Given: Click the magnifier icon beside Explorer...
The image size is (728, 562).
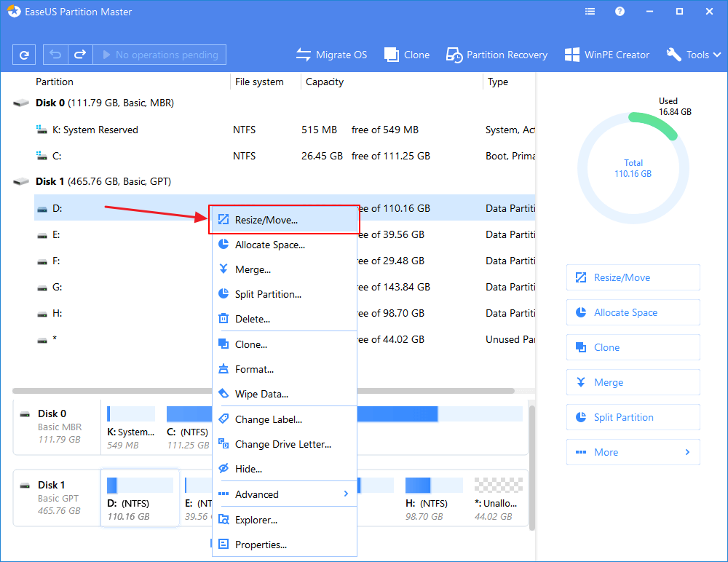Looking at the screenshot, I should pyautogui.click(x=223, y=519).
